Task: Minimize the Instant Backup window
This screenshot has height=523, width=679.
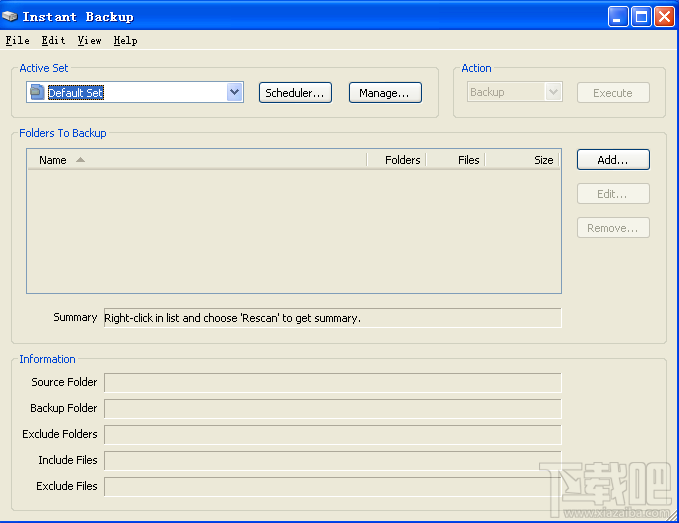Action: [x=618, y=17]
